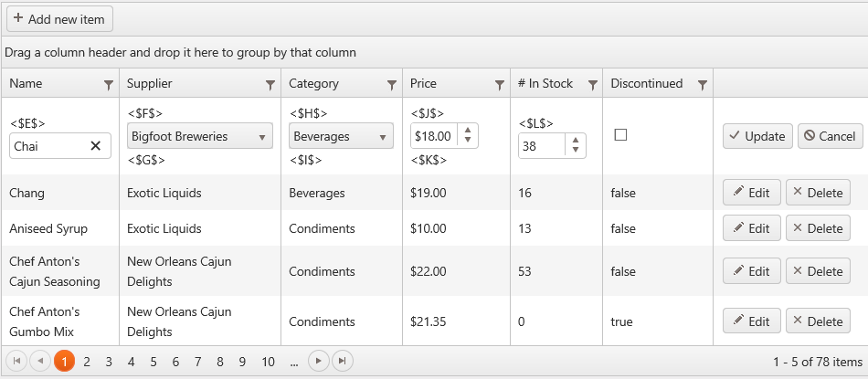This screenshot has height=379, width=868.
Task: Increase the price with the up arrow
Action: (468, 132)
